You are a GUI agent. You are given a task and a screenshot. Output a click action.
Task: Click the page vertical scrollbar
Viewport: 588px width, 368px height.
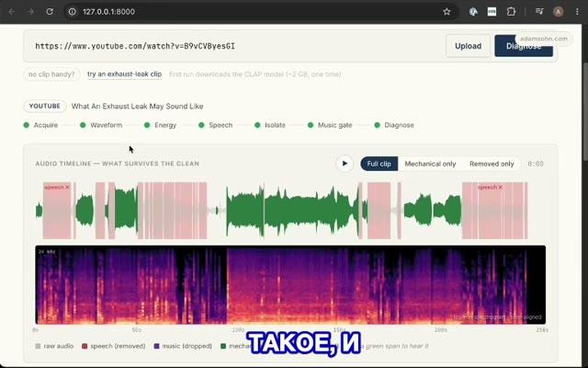(585, 112)
